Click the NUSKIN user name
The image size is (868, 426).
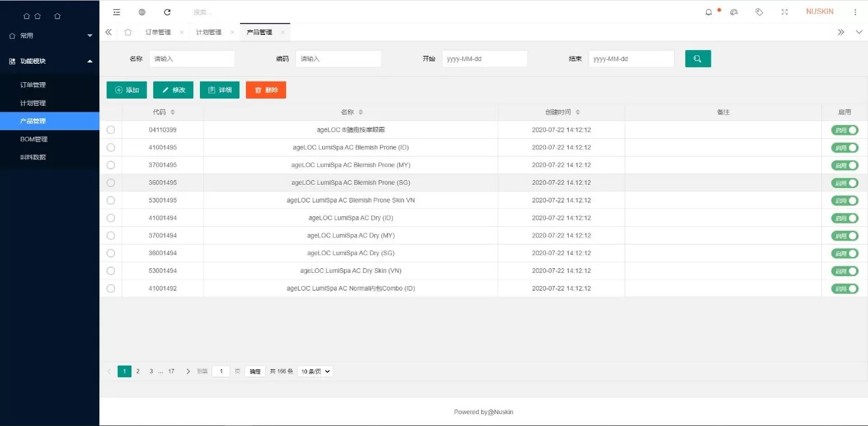click(x=819, y=12)
